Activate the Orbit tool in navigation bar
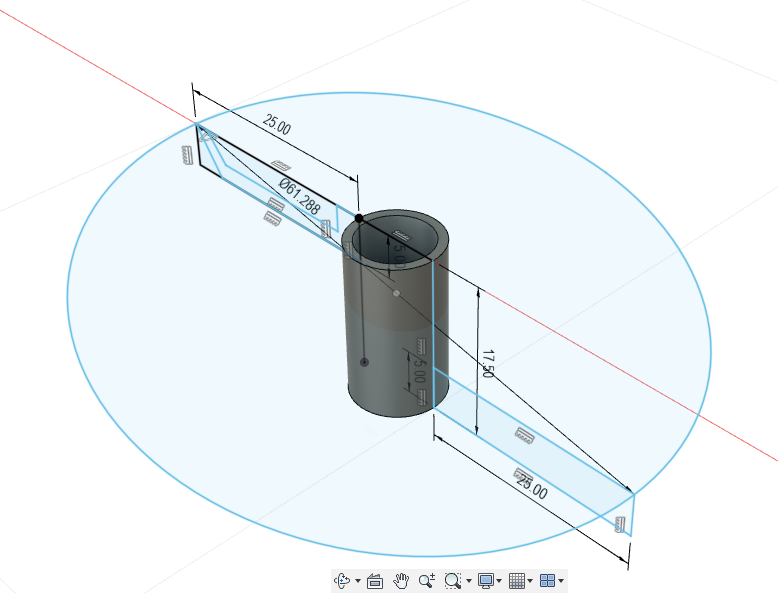 coord(342,580)
